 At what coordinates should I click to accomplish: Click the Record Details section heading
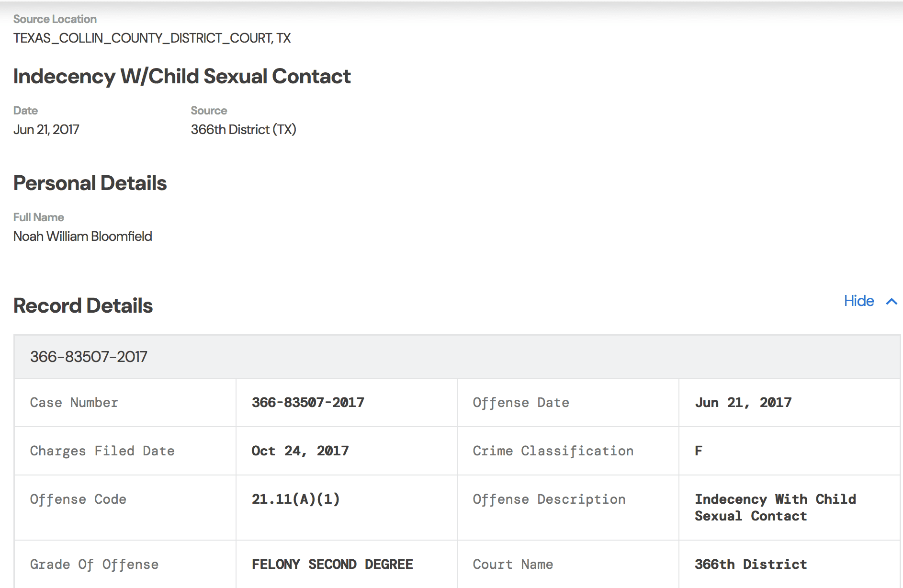(83, 306)
